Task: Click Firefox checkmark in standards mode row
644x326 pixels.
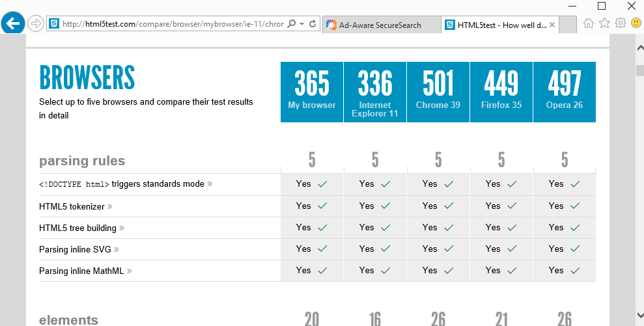Action: click(512, 184)
